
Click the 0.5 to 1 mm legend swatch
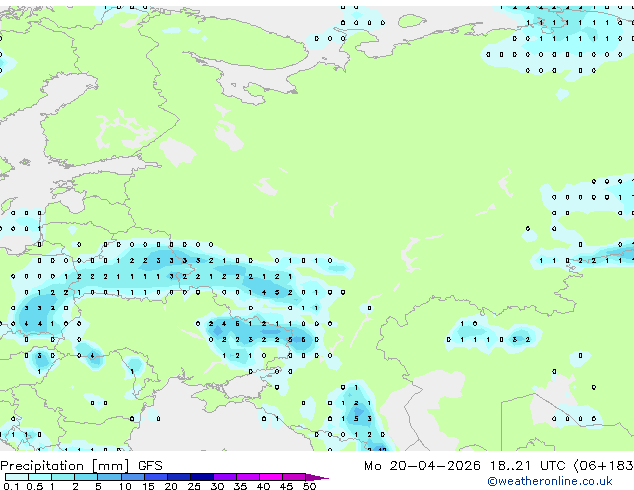tap(40, 477)
